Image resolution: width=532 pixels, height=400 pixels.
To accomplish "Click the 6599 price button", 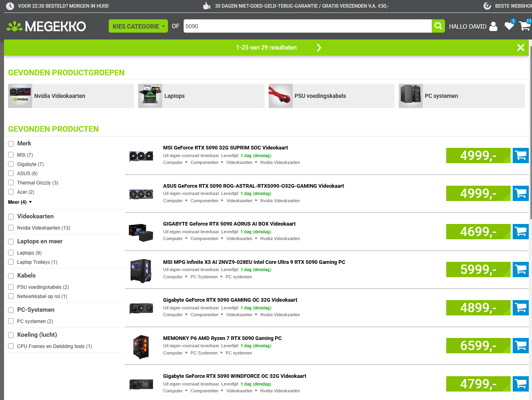I will pyautogui.click(x=478, y=346).
